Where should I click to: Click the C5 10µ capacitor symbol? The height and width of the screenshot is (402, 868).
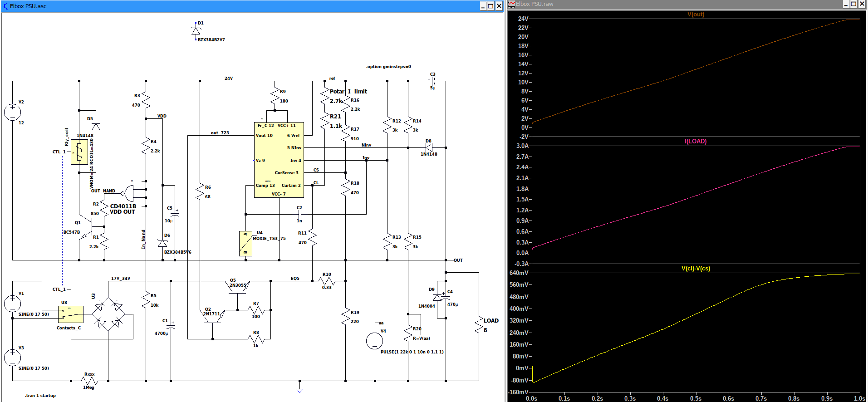pos(175,214)
